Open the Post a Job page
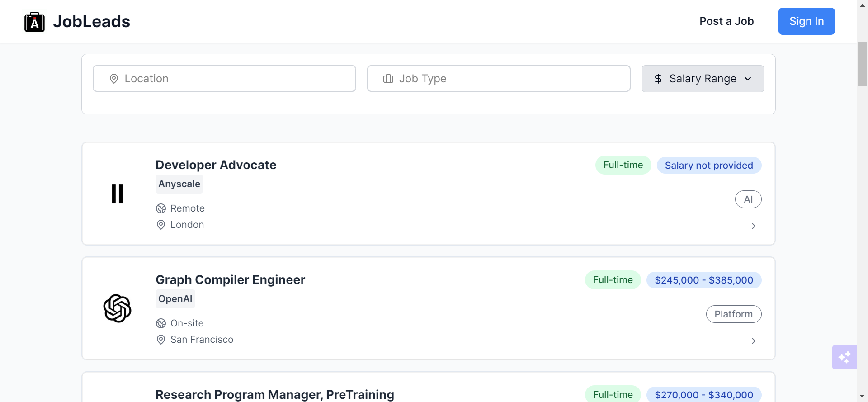This screenshot has height=402, width=868. (726, 21)
